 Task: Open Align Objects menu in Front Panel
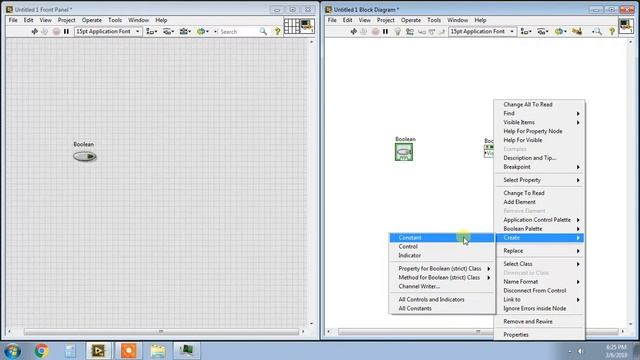pyautogui.click(x=151, y=31)
